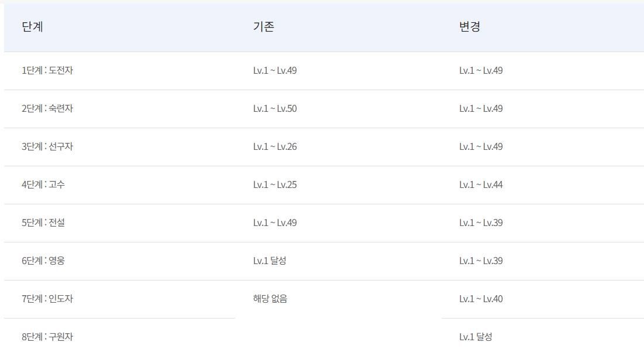Click 변경 value for 6단계 : 영웅 row
The height and width of the screenshot is (349, 644).
481,261
